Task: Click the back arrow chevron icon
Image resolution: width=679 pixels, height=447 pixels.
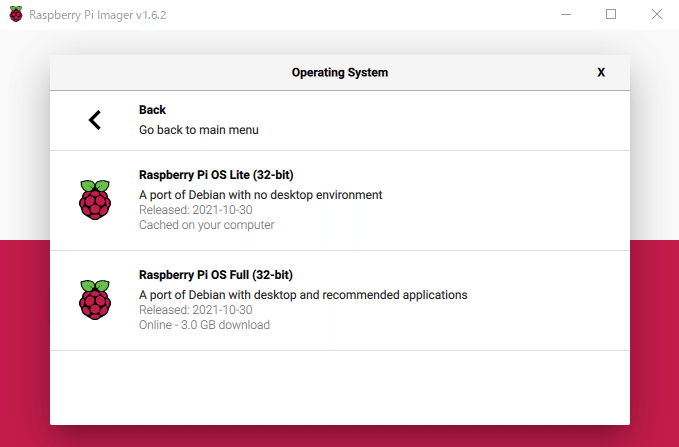Action: tap(95, 120)
